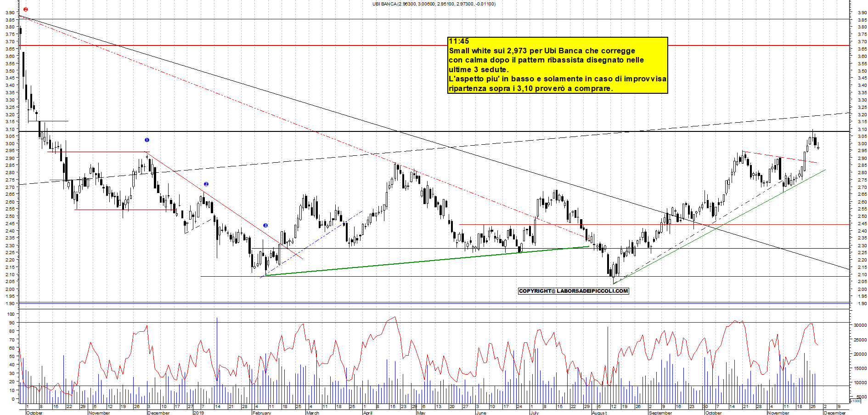The image size is (868, 415).
Task: Click the 50 label on the oscillator scale
Action: click(12, 357)
